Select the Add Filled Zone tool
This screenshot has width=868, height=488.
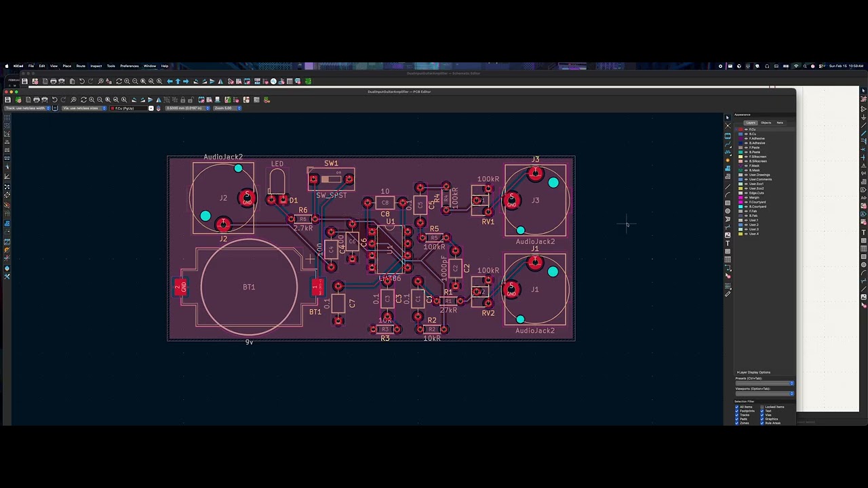pos(728,168)
